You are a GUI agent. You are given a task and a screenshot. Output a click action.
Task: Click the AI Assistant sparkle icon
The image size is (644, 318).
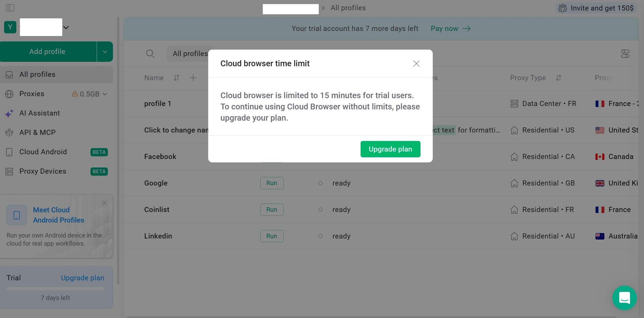[x=9, y=113]
